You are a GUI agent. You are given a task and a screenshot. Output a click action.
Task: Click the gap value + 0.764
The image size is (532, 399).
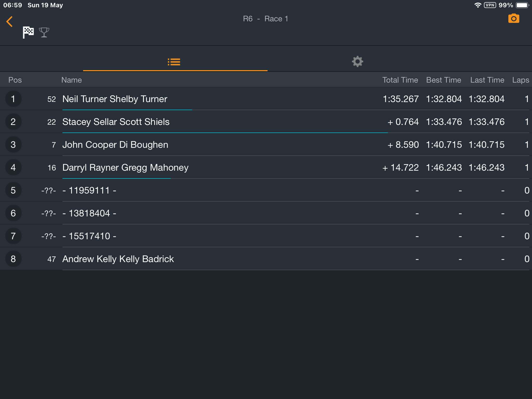coord(403,122)
